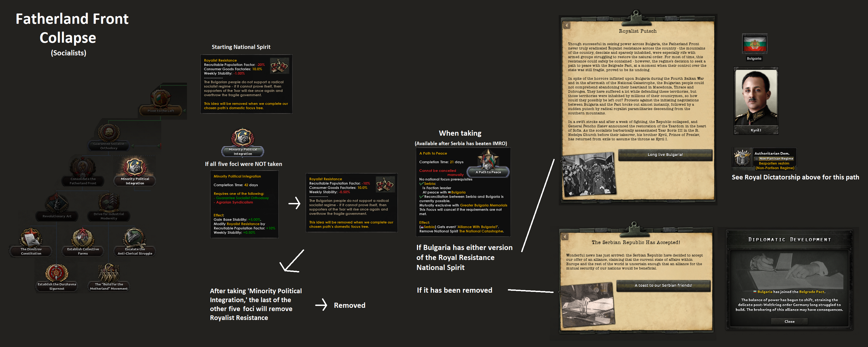Click the Authoritarian Dem. ideology emblem
This screenshot has height=347, width=868.
coord(742,158)
